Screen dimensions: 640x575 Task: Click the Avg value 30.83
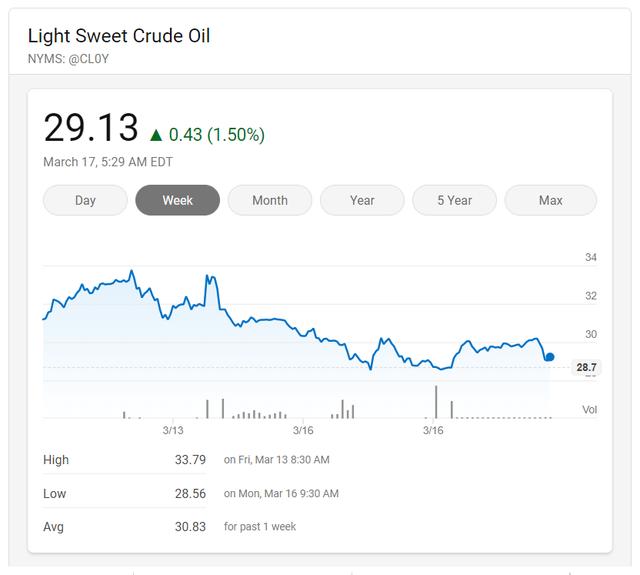190,526
